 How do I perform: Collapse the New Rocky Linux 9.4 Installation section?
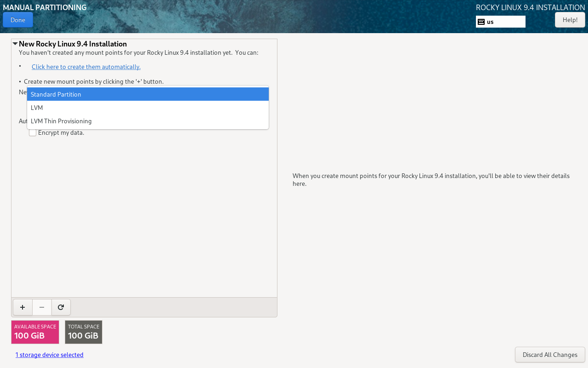coord(15,44)
